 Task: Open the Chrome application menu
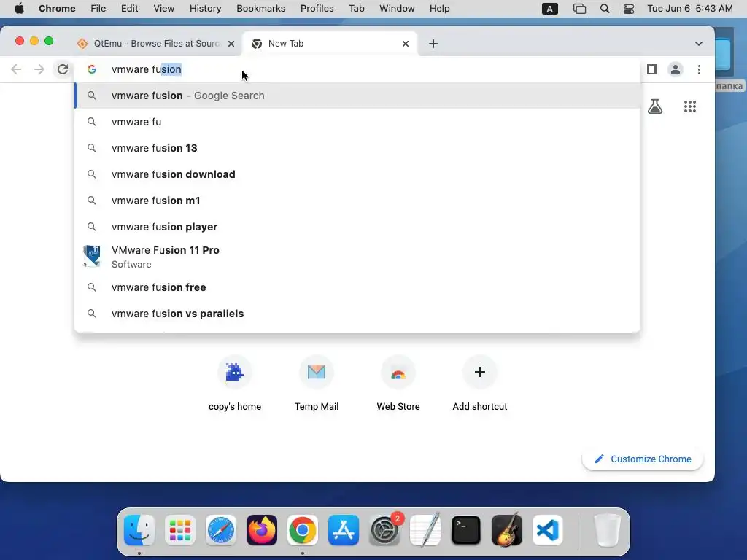coord(57,9)
